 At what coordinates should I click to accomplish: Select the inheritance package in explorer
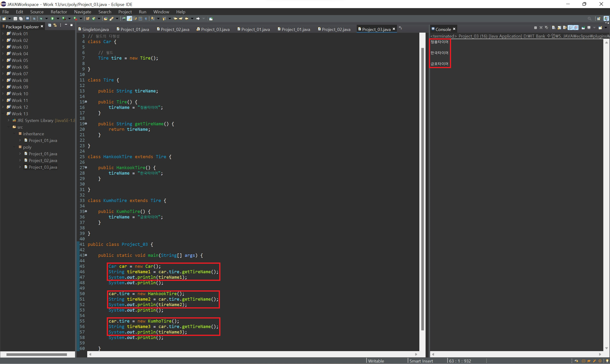(x=33, y=134)
